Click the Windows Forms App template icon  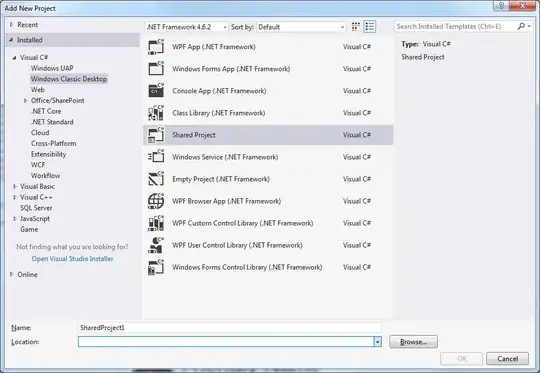tap(156, 69)
